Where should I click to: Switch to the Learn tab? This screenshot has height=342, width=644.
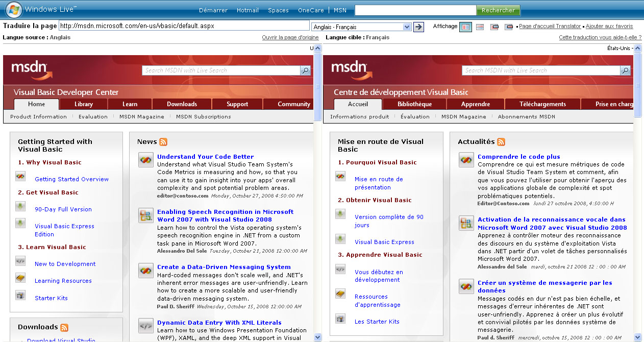130,104
